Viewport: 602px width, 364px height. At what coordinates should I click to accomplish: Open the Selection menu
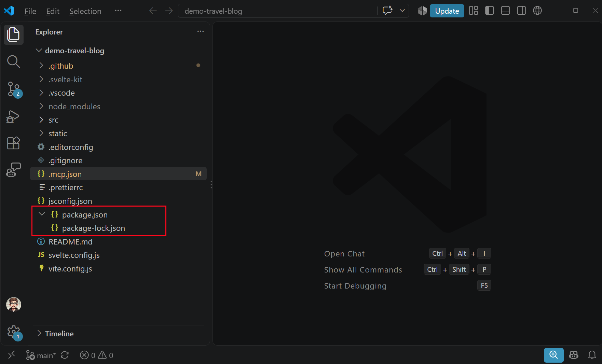coord(85,11)
